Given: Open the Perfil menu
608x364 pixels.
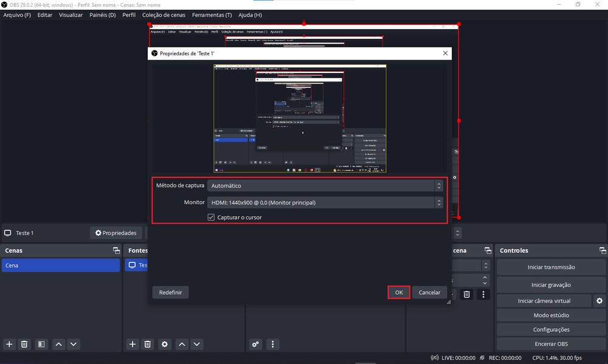Looking at the screenshot, I should click(129, 15).
